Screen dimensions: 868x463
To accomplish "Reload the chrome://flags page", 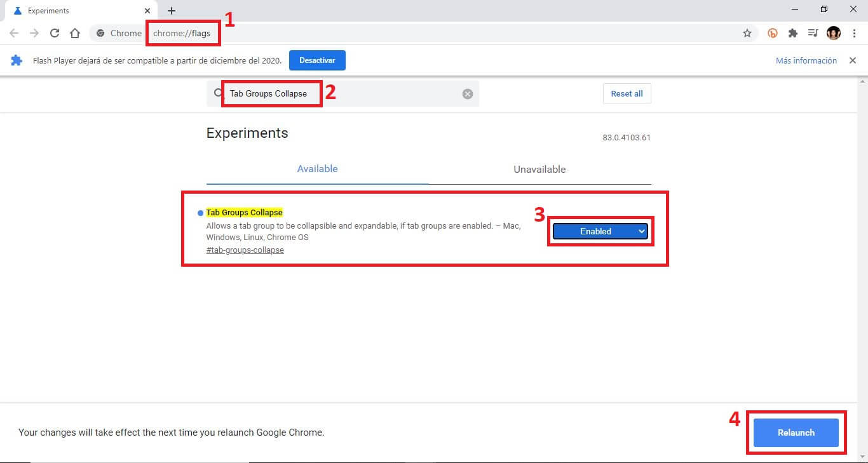I will 55,33.
